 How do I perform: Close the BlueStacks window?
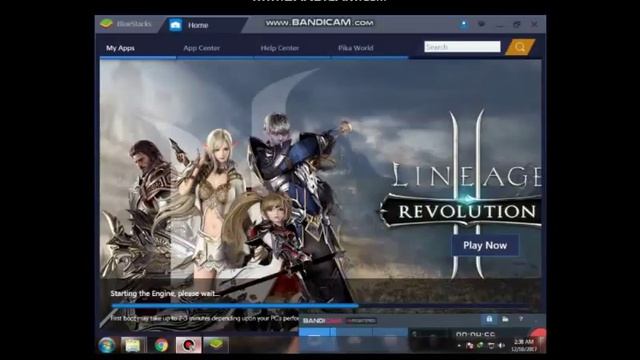click(534, 24)
